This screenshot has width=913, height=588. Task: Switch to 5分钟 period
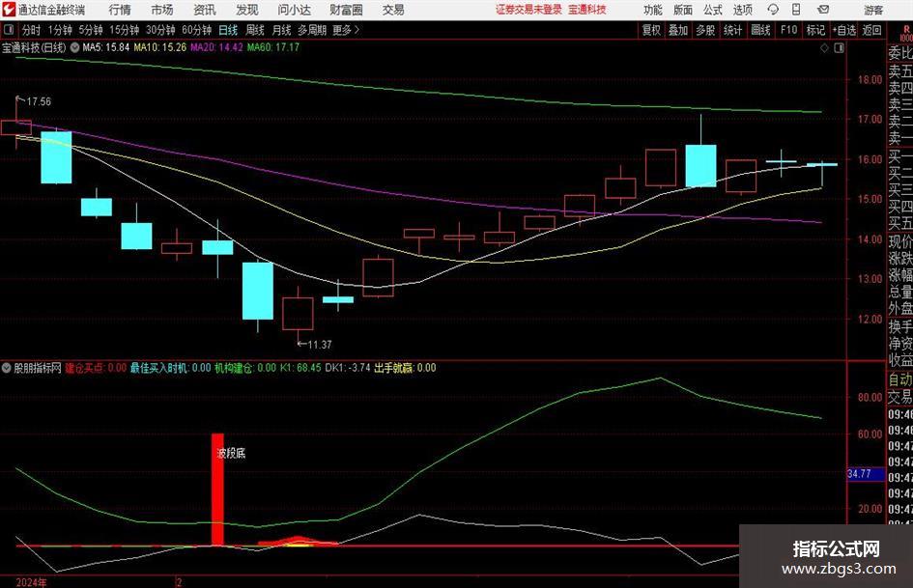tap(90, 30)
